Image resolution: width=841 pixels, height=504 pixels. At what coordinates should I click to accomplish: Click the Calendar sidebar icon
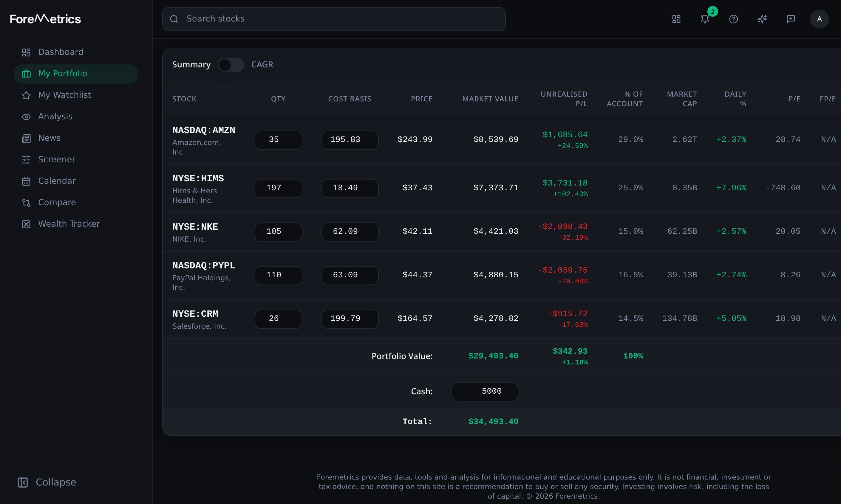pos(26,181)
